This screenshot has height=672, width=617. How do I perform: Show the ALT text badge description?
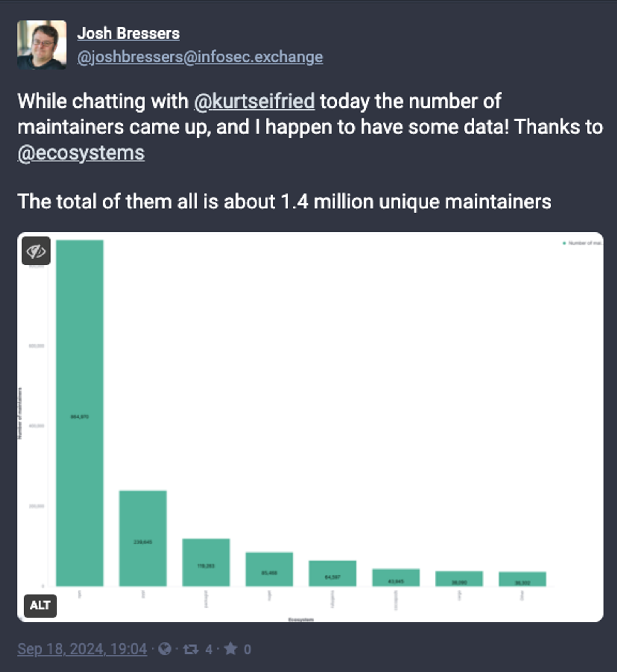pos(40,606)
